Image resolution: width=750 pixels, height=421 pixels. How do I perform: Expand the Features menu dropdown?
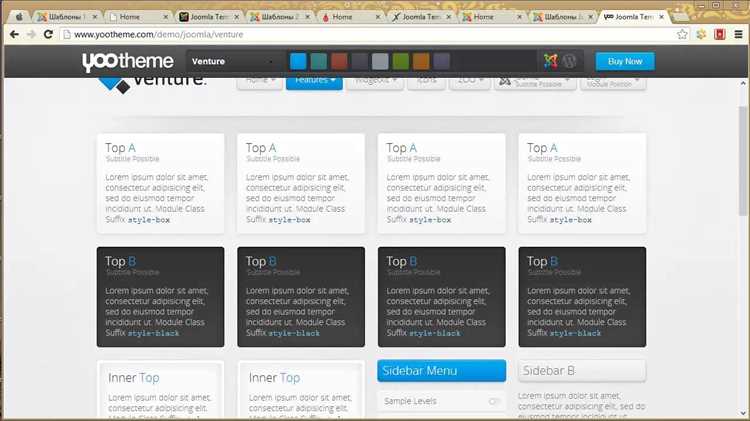(x=314, y=81)
